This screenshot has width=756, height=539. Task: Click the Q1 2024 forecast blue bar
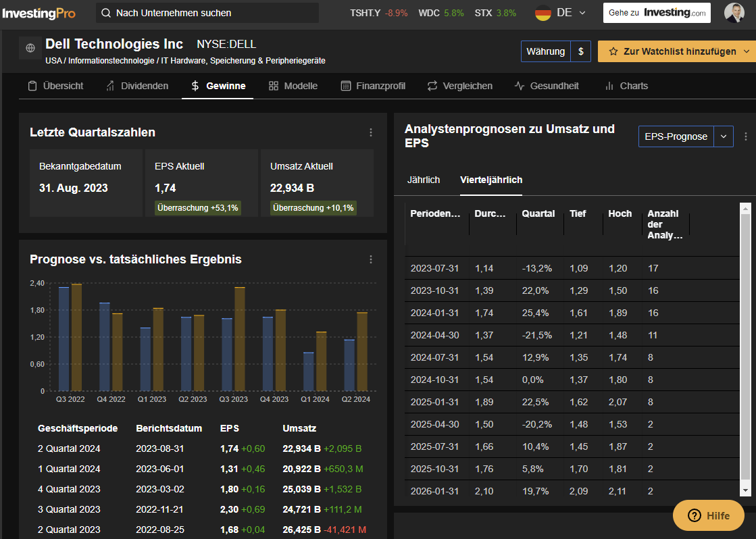pyautogui.click(x=309, y=371)
